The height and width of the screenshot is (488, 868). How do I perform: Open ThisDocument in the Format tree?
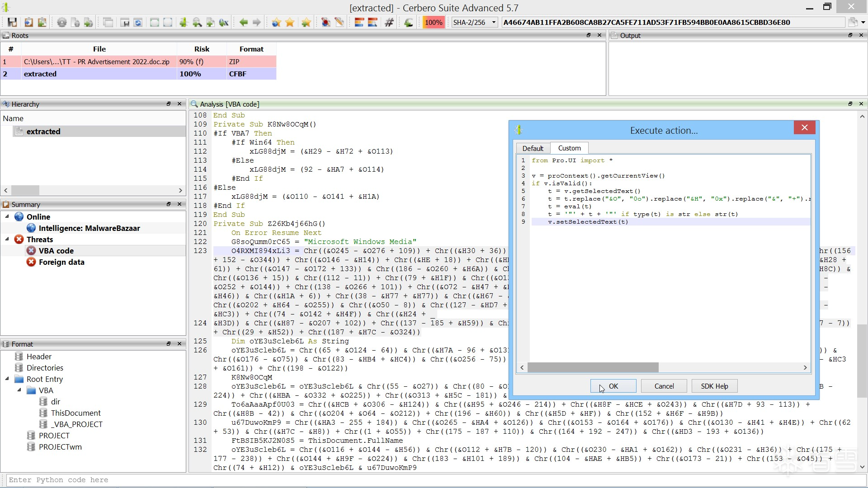coord(75,413)
